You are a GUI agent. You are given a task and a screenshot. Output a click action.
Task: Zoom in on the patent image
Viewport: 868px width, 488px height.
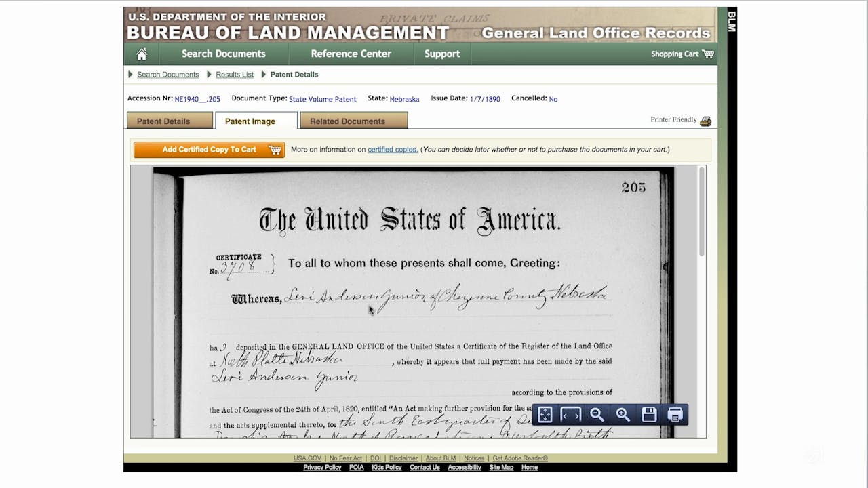[x=623, y=414]
